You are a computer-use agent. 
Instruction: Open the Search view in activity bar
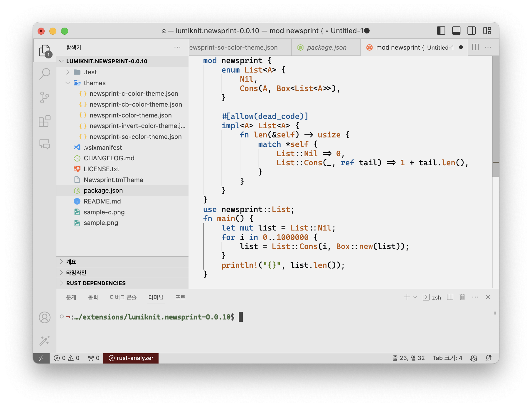(45, 74)
